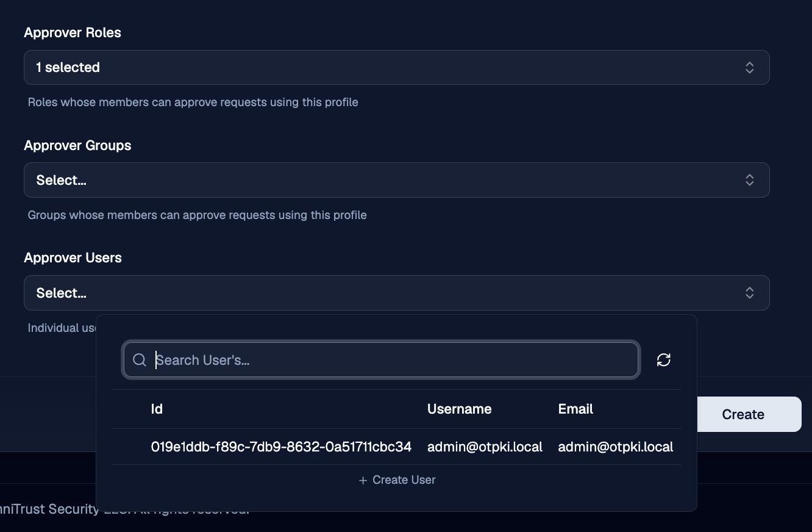Screen dimensions: 812x532
Task: Click the admin@otpki.local email cell
Action: 616,447
